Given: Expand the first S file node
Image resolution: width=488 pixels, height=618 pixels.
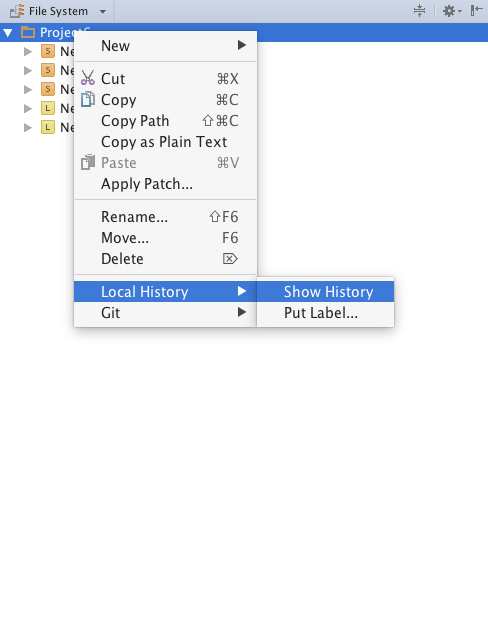Looking at the screenshot, I should click(28, 51).
